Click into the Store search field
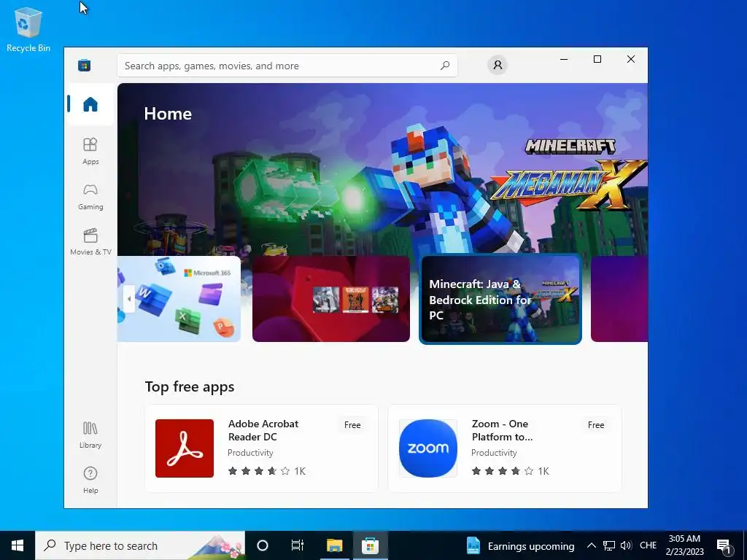Image resolution: width=747 pixels, height=560 pixels. tap(287, 66)
